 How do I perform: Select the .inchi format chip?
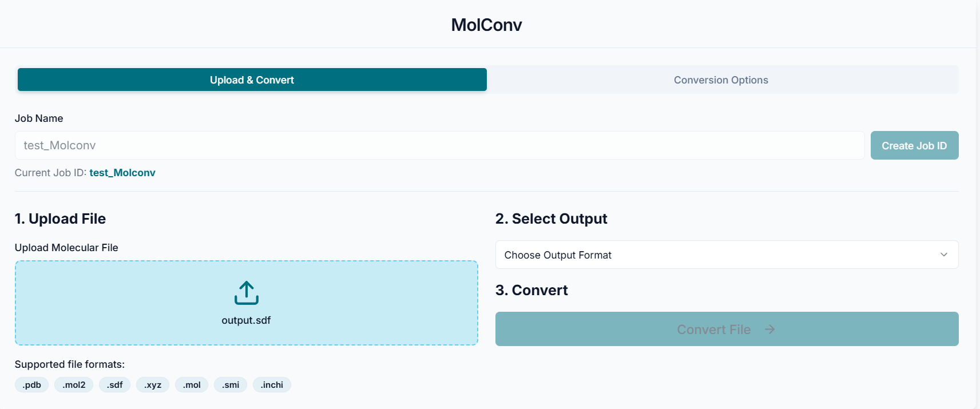[271, 384]
